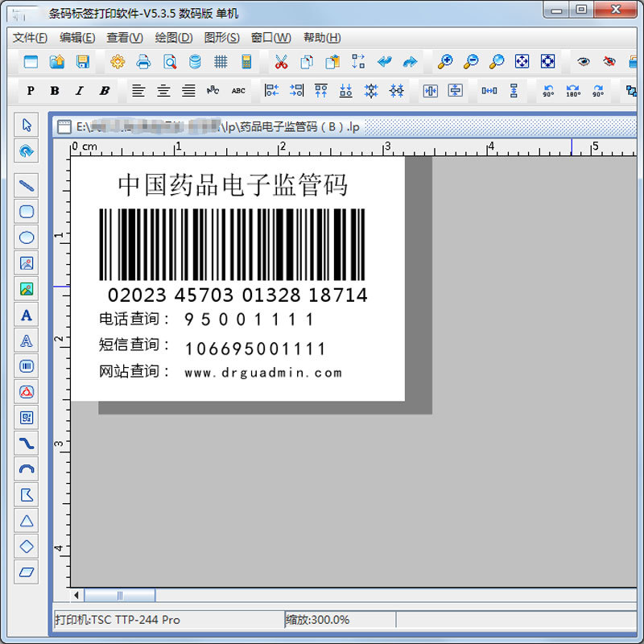Image resolution: width=644 pixels, height=644 pixels.
Task: Select the diamond shape tool
Action: click(x=27, y=547)
